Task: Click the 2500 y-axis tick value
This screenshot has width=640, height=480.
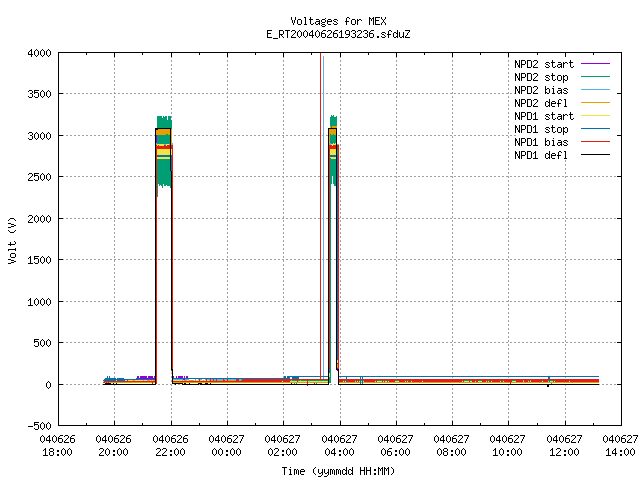Action: coord(40,177)
